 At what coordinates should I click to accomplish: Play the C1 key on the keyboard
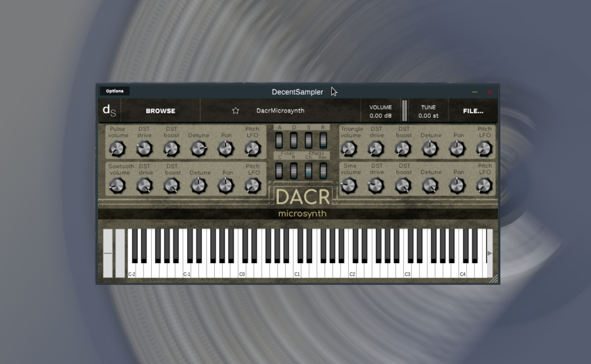[x=297, y=270]
